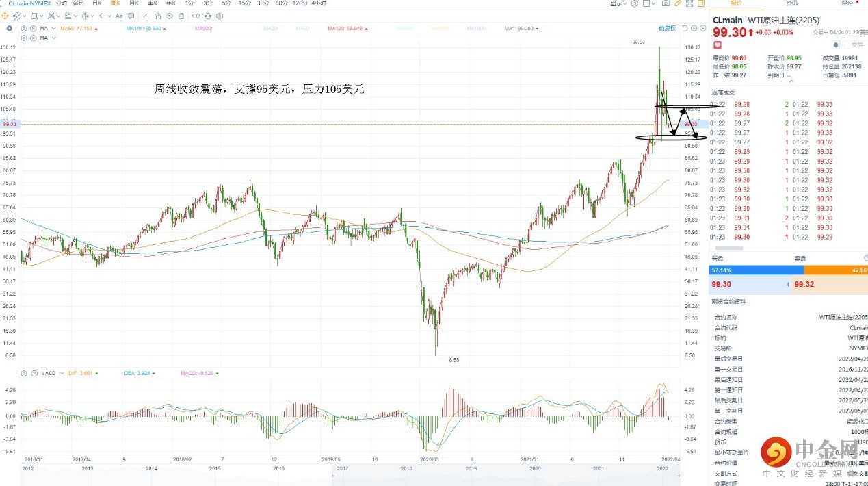Delete drawings with the trash icon

[181, 16]
